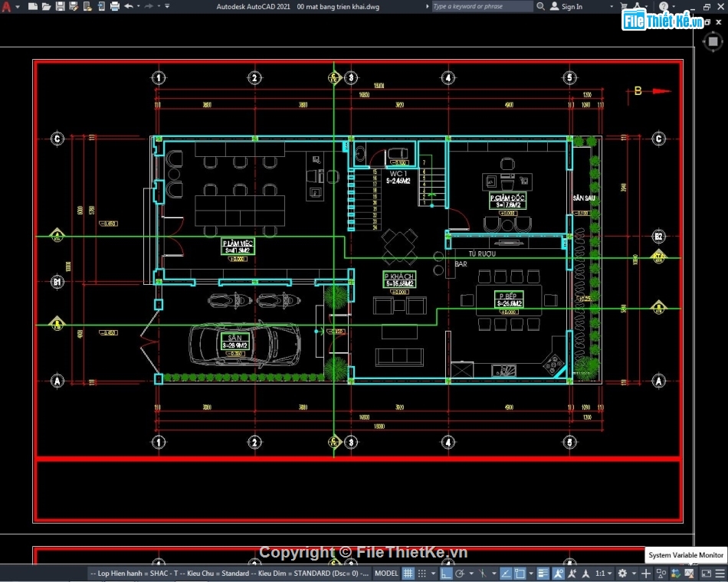Toggle Ortho mode in status bar

(x=446, y=574)
